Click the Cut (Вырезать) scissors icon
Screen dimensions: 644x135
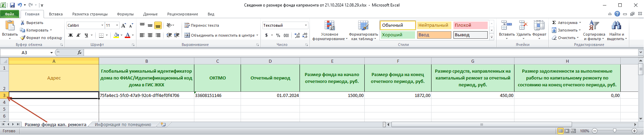pos(23,23)
